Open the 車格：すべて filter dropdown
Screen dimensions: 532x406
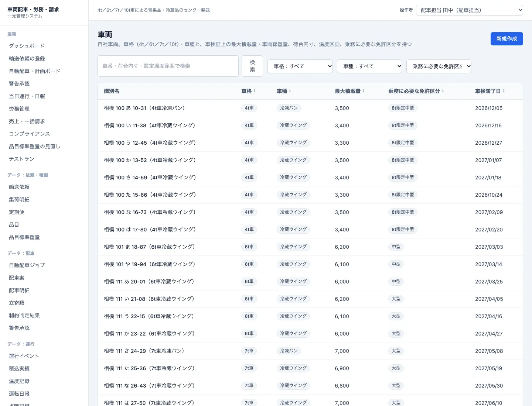300,66
